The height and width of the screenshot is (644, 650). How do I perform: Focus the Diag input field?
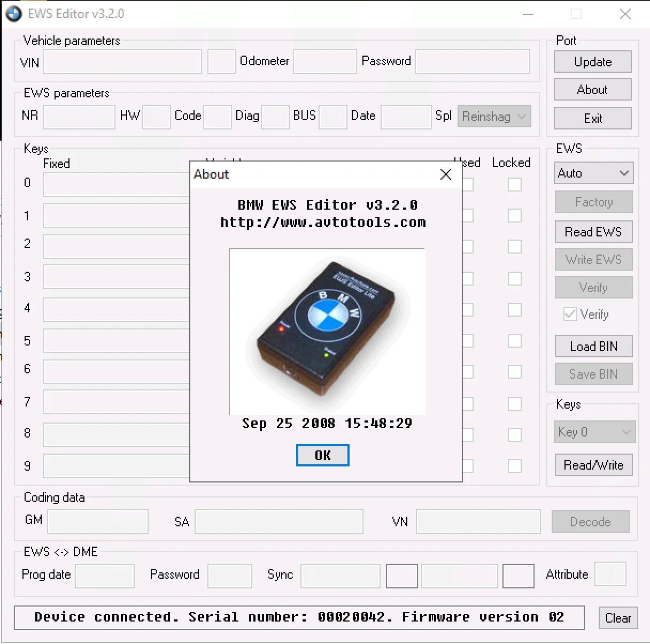[x=275, y=117]
